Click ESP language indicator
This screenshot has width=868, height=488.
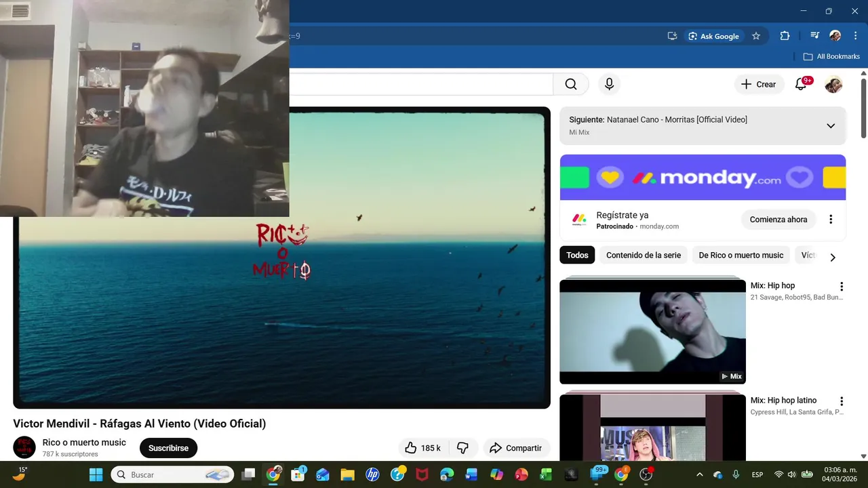point(757,474)
